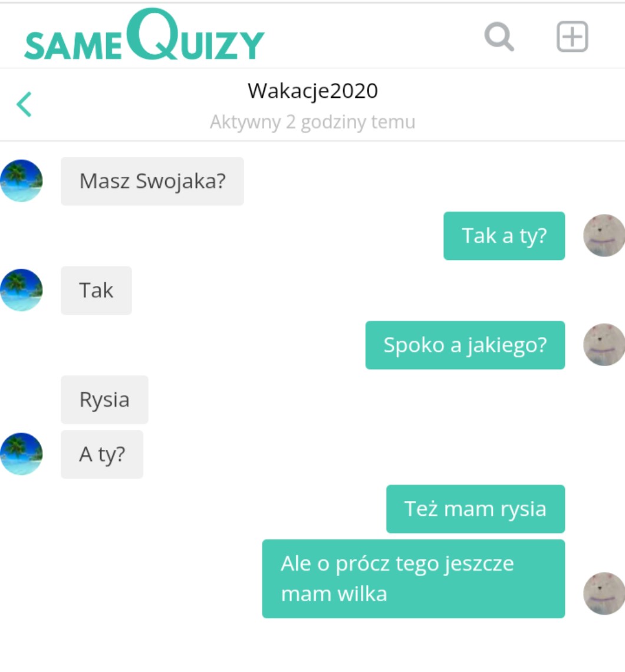This screenshot has width=625, height=672.
Task: Open bear avatar beside 'Tak a ty?'
Action: (x=604, y=236)
